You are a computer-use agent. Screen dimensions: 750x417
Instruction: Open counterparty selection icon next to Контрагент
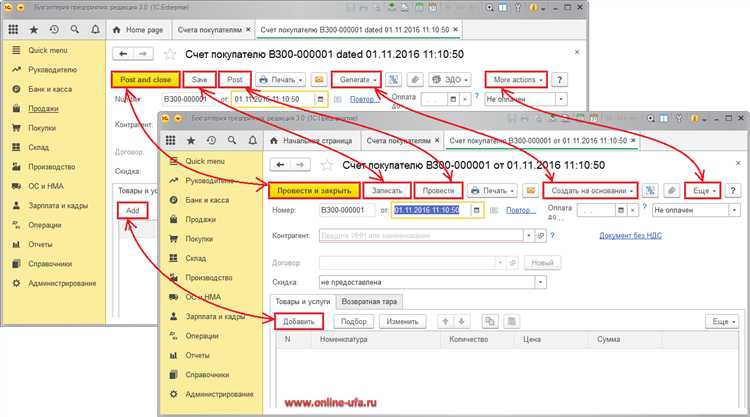click(540, 236)
